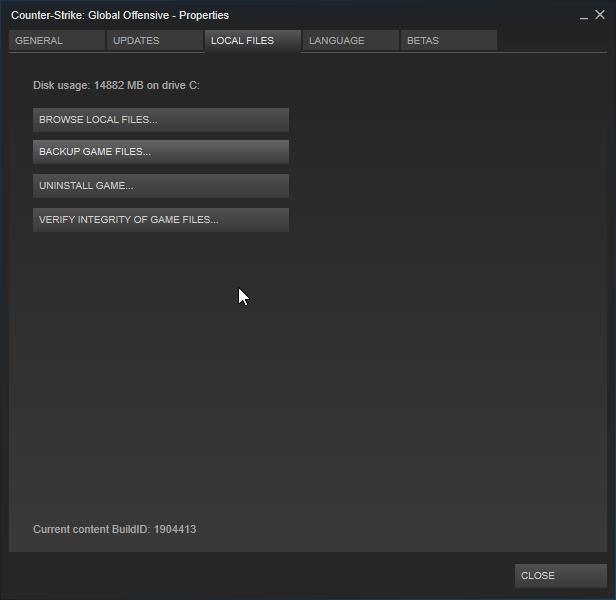This screenshot has height=600, width=616.
Task: Click the Disk usage 14882 MB text
Action: (x=116, y=85)
